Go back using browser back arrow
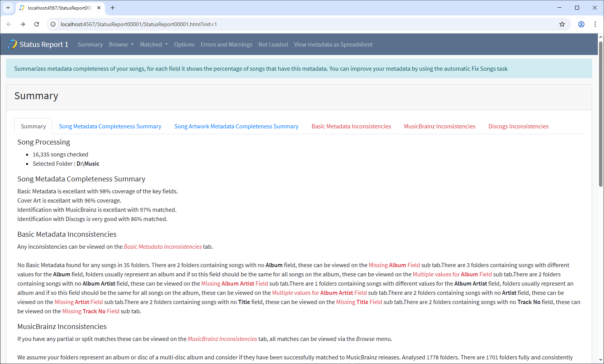The width and height of the screenshot is (604, 364). pyautogui.click(x=9, y=24)
